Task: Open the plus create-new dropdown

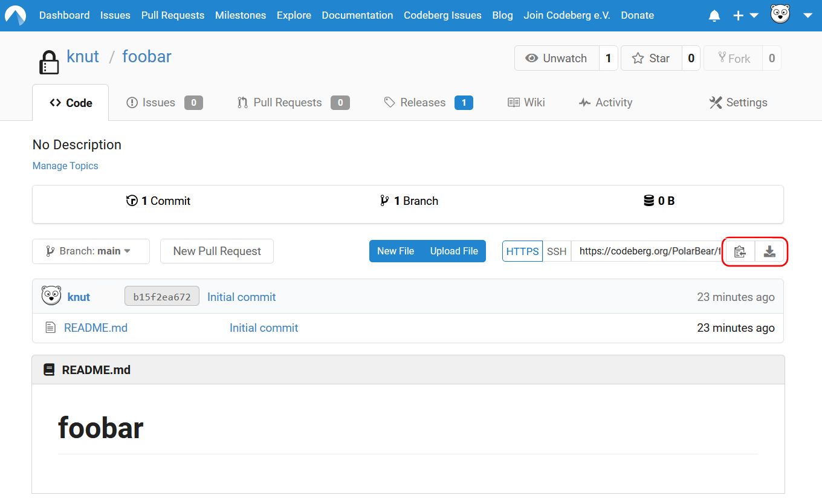Action: click(745, 16)
